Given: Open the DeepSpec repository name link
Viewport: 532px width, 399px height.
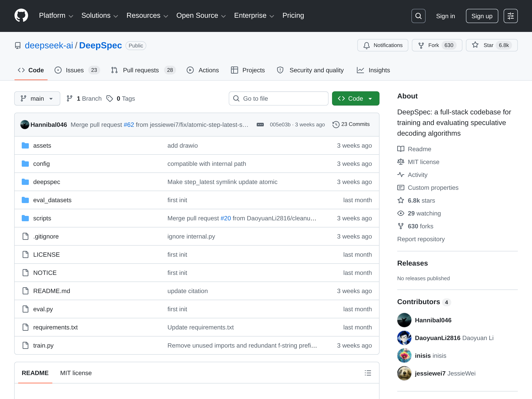Looking at the screenshot, I should [x=101, y=45].
